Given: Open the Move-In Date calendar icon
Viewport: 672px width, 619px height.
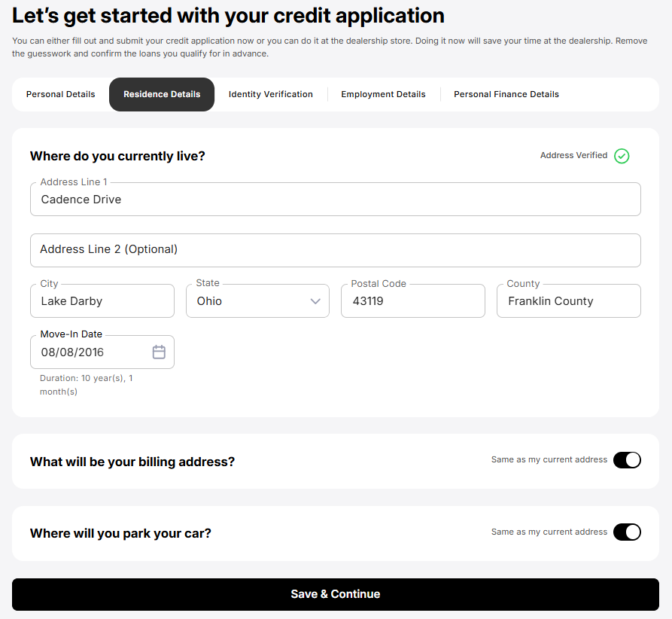Looking at the screenshot, I should pyautogui.click(x=159, y=352).
